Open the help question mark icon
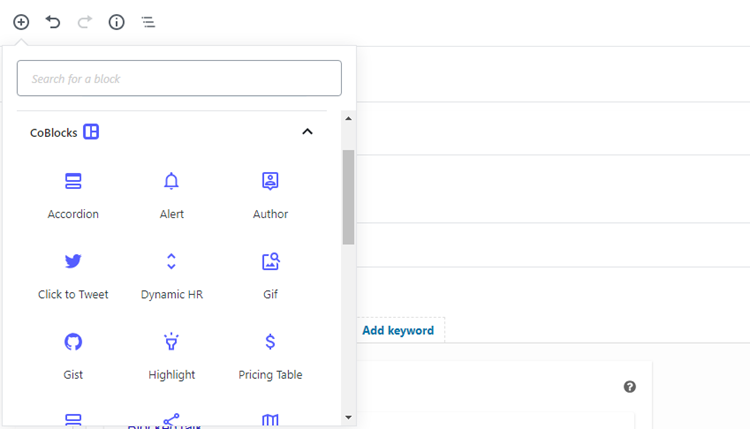Viewport: 750px width, 429px height. tap(629, 387)
